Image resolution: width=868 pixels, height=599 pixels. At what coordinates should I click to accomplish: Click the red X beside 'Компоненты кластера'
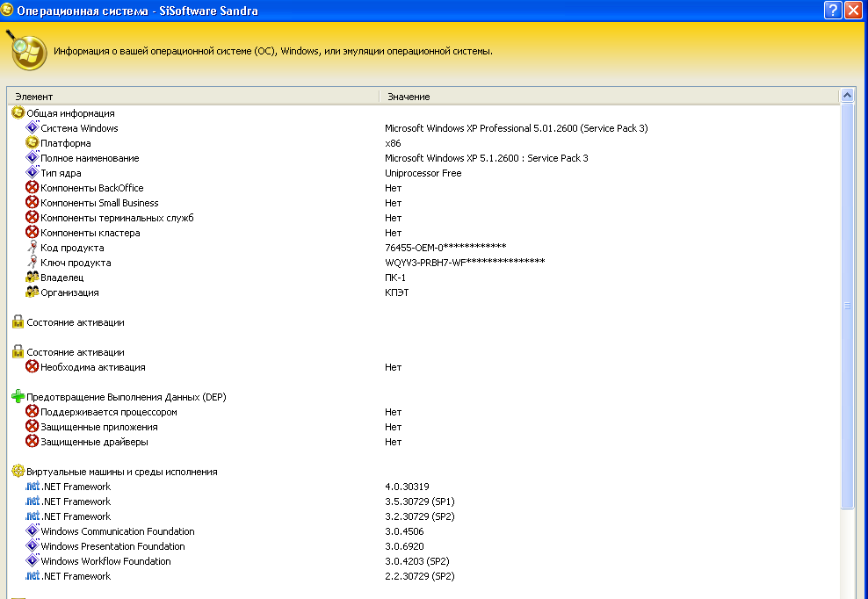[33, 232]
